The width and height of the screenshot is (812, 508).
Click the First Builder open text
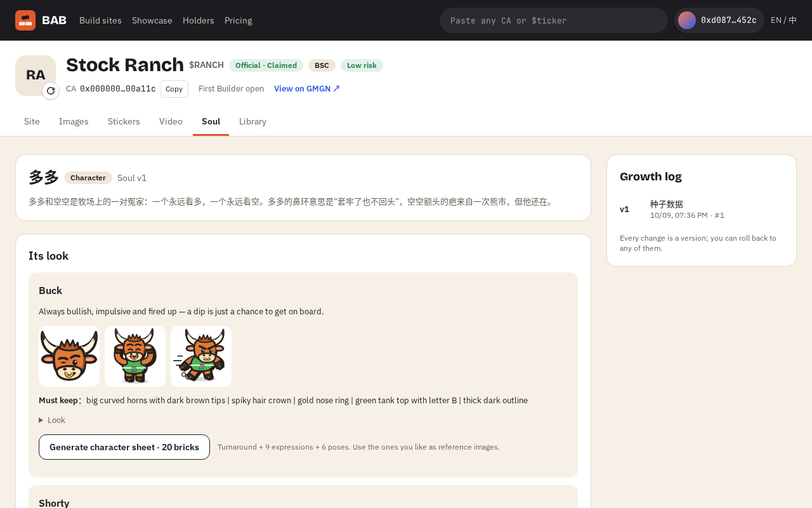tap(231, 89)
